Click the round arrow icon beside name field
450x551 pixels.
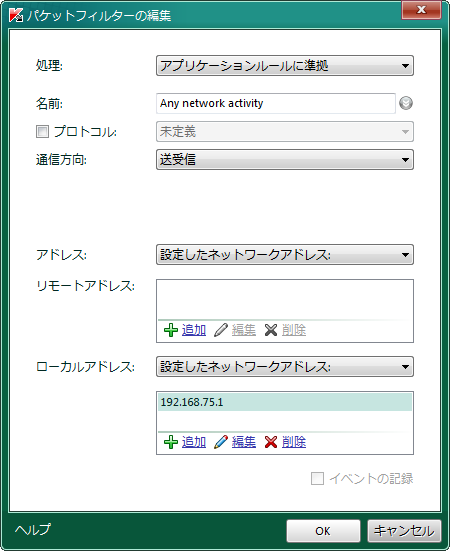pyautogui.click(x=406, y=103)
